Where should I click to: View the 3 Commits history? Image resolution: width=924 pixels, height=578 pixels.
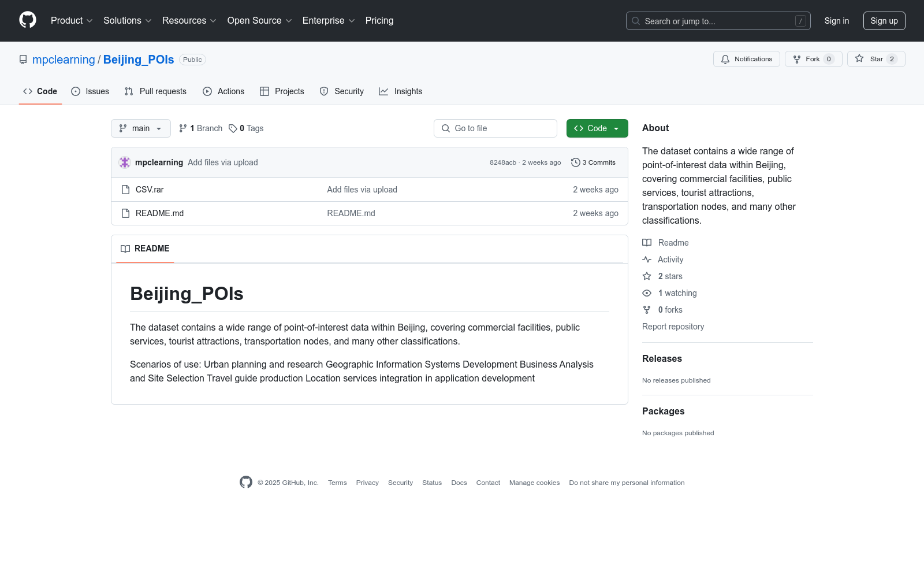(594, 162)
